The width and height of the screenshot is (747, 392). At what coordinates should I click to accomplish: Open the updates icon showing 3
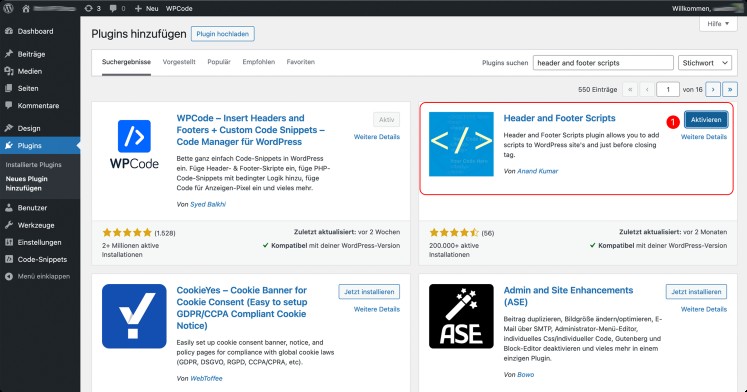pos(92,8)
